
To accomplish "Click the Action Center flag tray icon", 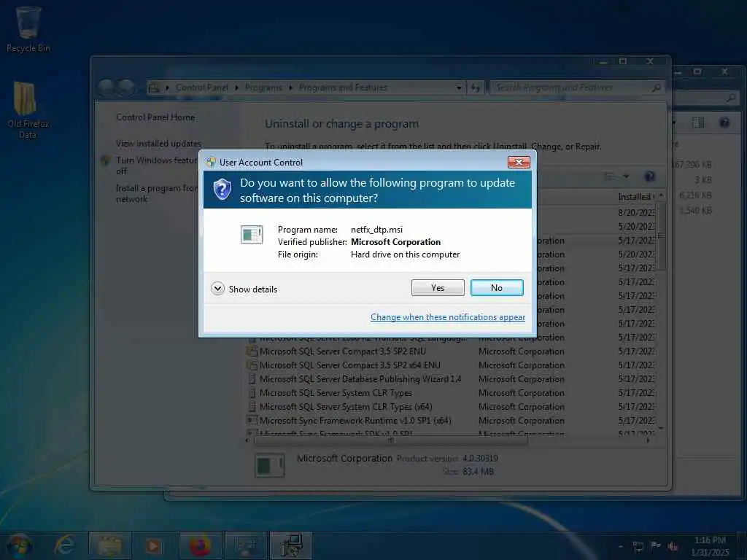I will tap(656, 546).
